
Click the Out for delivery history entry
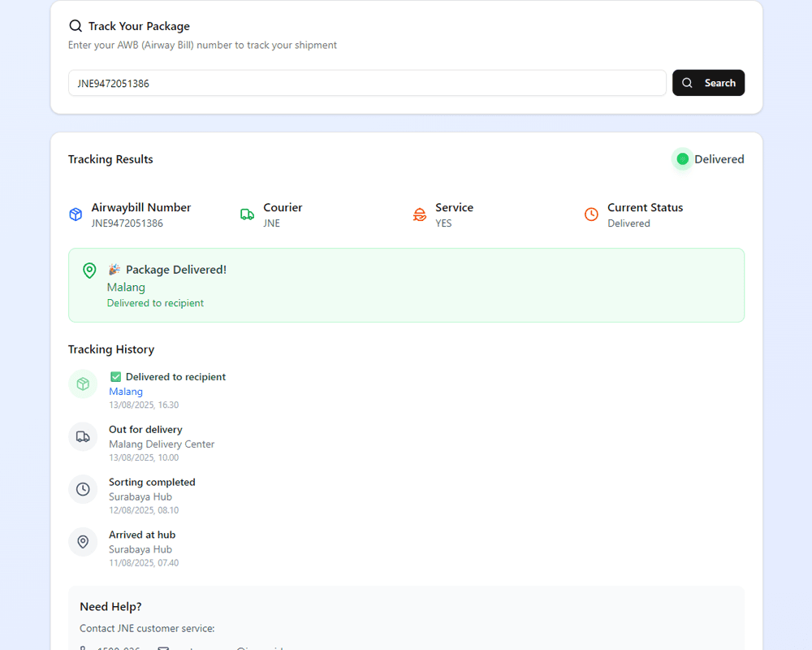pos(145,430)
